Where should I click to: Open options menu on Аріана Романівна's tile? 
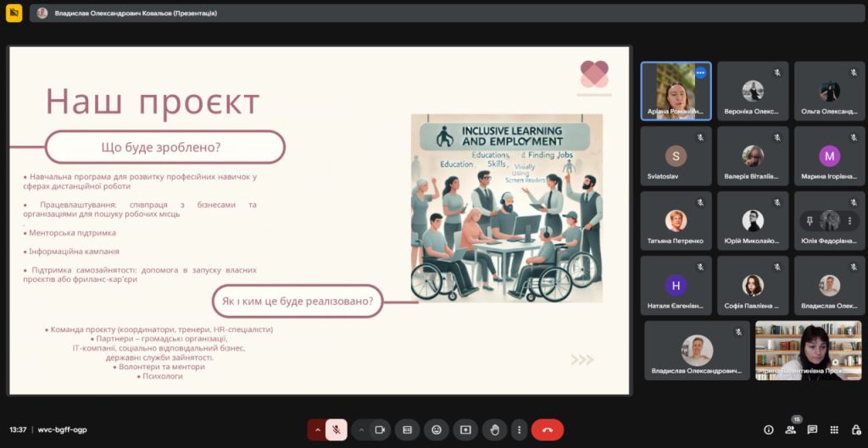coord(700,73)
